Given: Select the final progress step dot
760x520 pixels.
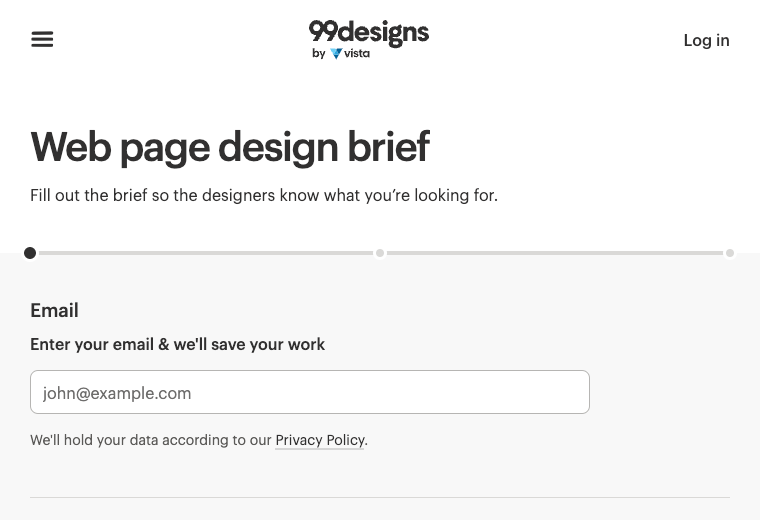Looking at the screenshot, I should [730, 253].
